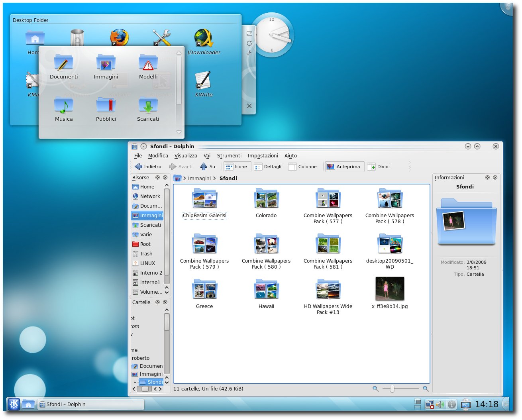This screenshot has width=522, height=420.
Task: Click the icon size zoom slider handle
Action: tap(392, 389)
